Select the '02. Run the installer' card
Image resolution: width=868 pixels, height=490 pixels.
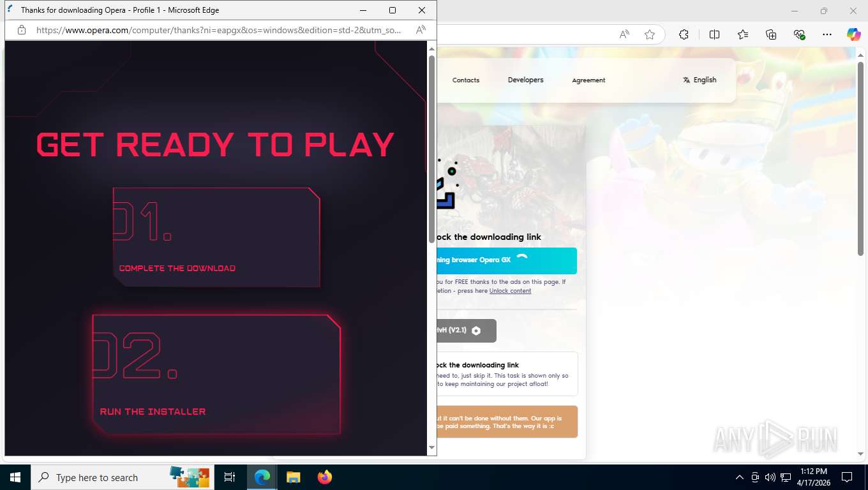click(216, 375)
